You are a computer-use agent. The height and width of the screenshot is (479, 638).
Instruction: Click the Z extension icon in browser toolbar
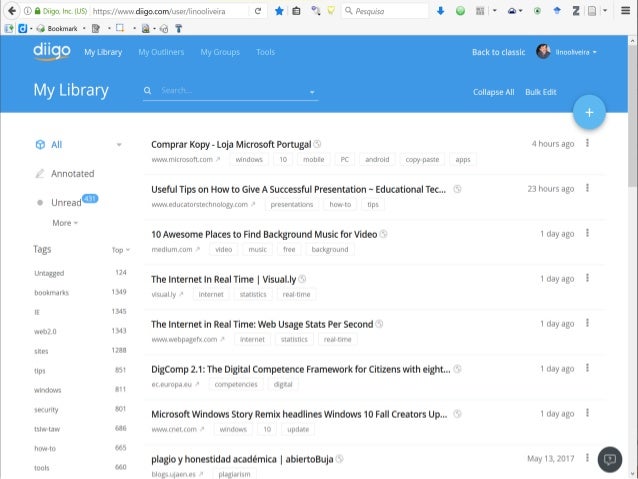point(576,11)
